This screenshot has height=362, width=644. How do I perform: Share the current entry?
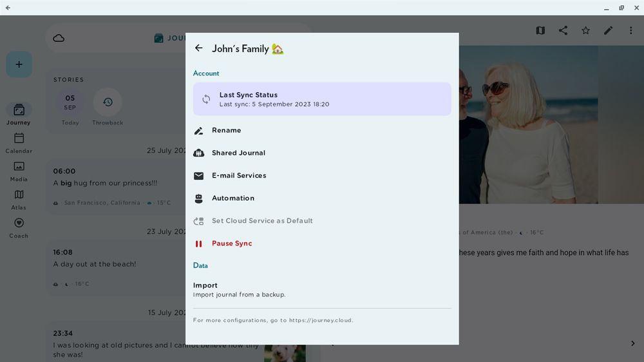click(x=563, y=30)
